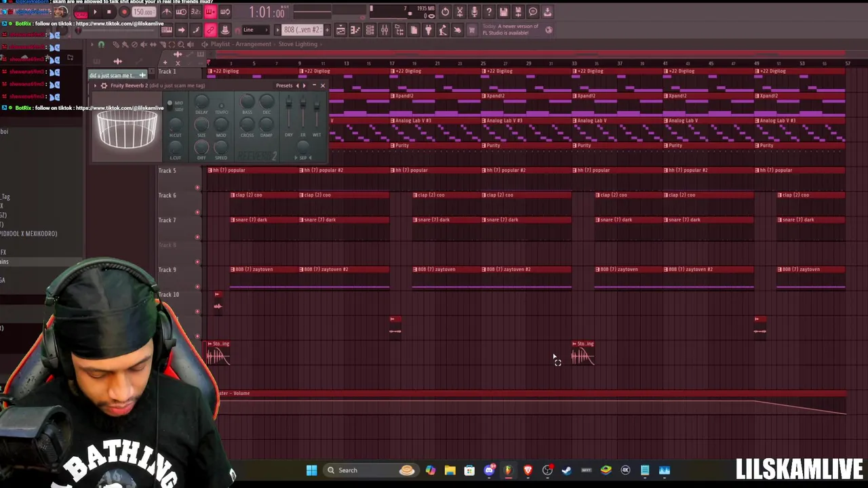Image resolution: width=868 pixels, height=488 pixels.
Task: Open the Piano roll view icon
Action: (355, 30)
